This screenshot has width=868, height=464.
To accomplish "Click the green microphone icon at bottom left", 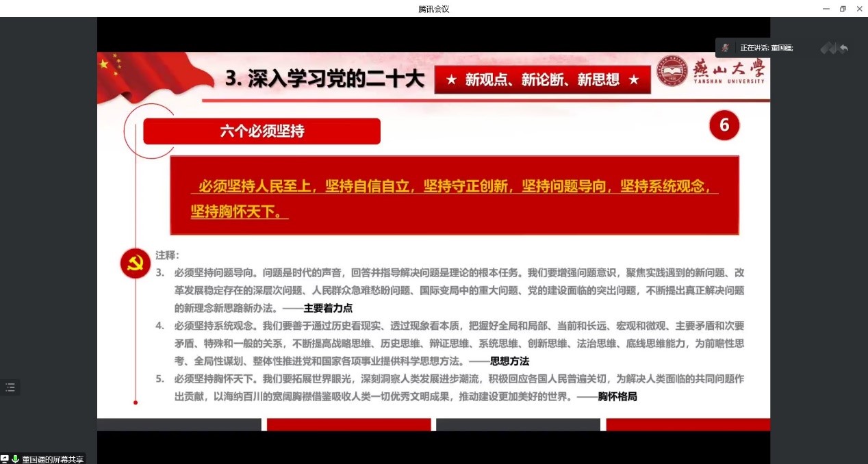I will [15, 459].
